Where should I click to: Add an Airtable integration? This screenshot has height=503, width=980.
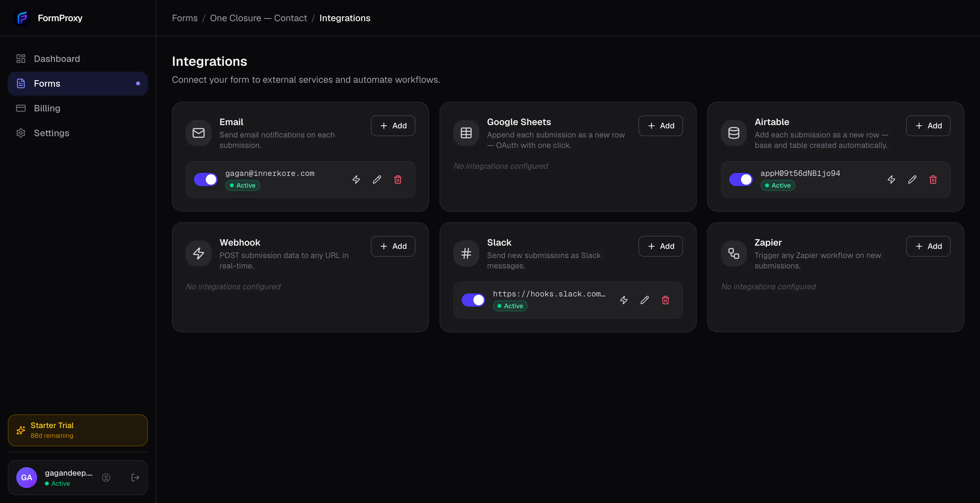928,126
